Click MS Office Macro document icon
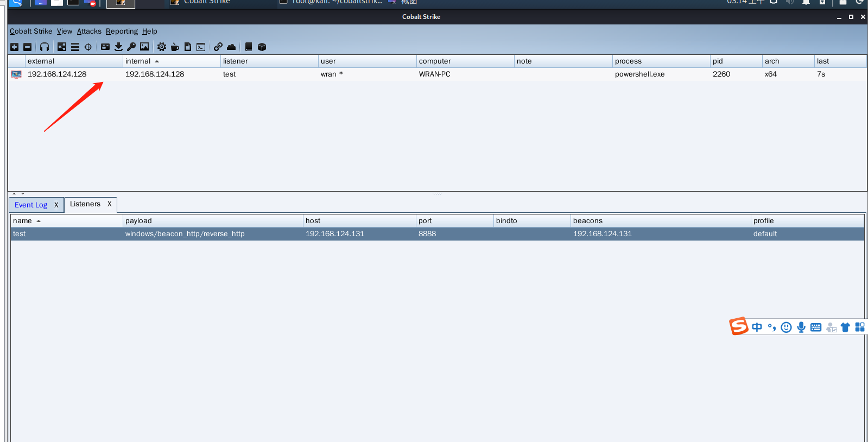Image resolution: width=868 pixels, height=442 pixels. click(188, 47)
